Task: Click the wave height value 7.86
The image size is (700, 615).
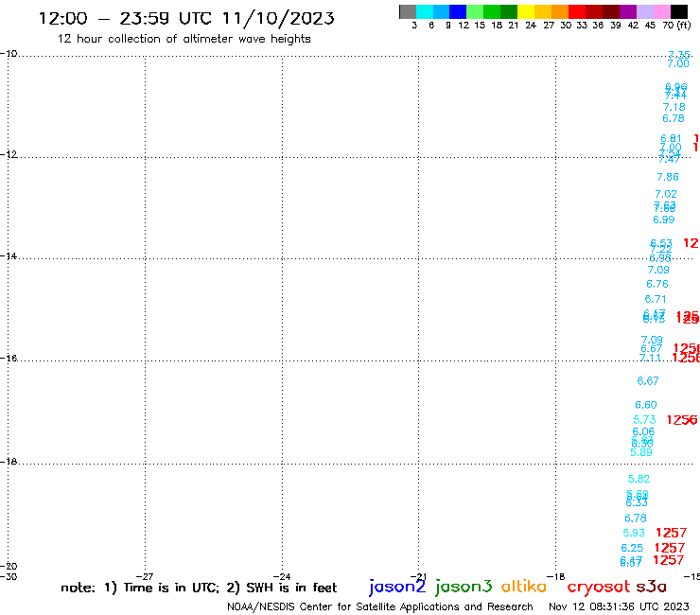Action: [x=668, y=177]
